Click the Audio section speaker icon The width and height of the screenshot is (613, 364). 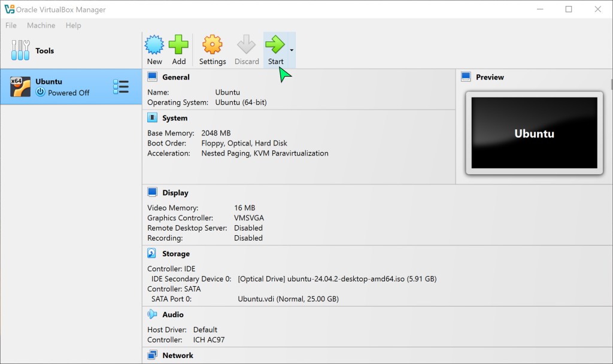152,314
